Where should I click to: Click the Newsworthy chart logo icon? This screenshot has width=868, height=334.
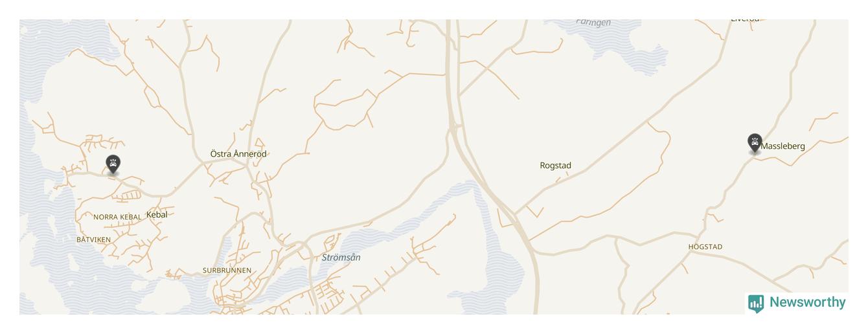pyautogui.click(x=756, y=303)
